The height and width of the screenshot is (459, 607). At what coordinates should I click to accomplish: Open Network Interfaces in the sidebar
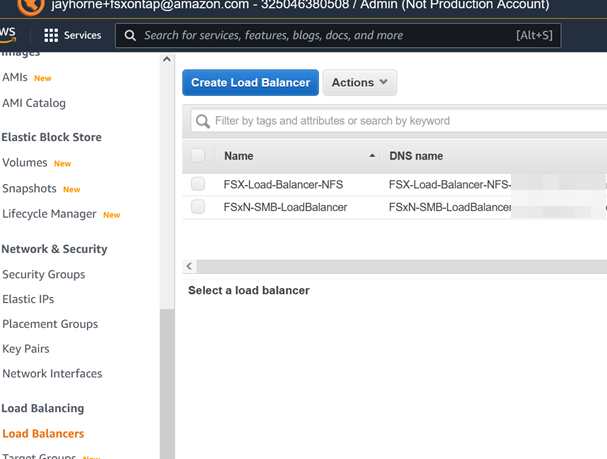pos(52,373)
